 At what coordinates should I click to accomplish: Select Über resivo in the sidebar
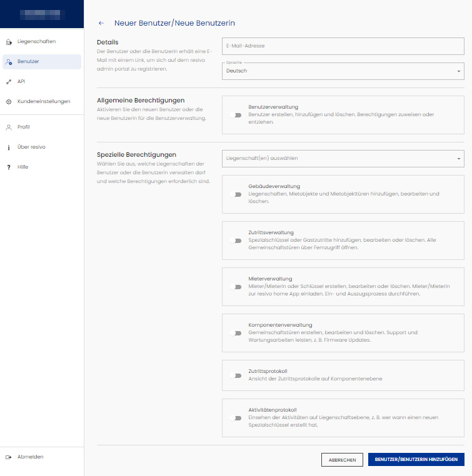coord(42,147)
